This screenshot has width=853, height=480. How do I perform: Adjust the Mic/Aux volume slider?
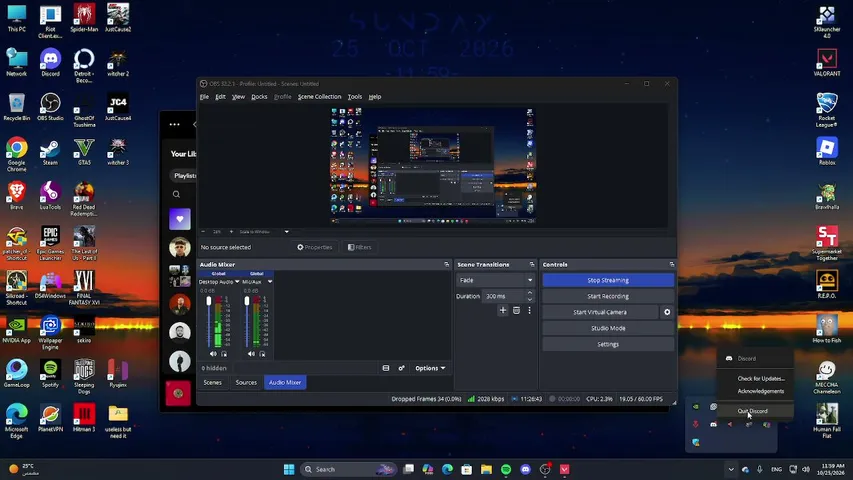pyautogui.click(x=247, y=322)
